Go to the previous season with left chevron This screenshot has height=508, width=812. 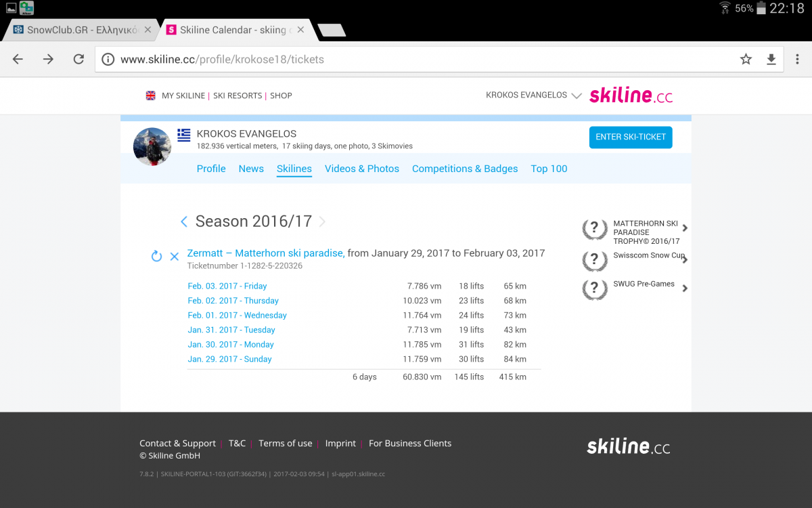pos(184,221)
